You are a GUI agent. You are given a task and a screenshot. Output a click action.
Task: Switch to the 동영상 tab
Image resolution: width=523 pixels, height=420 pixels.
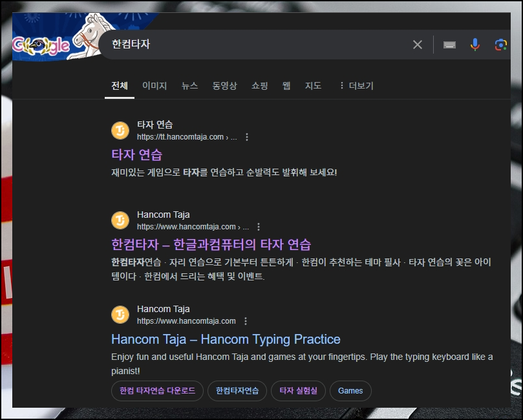click(x=224, y=86)
